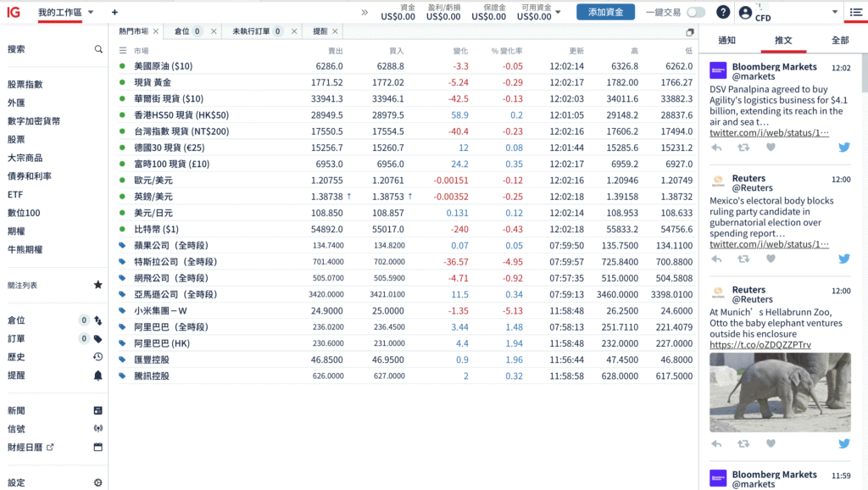Close the 提醒 tab
Screen dimensions: 868x490
335,31
